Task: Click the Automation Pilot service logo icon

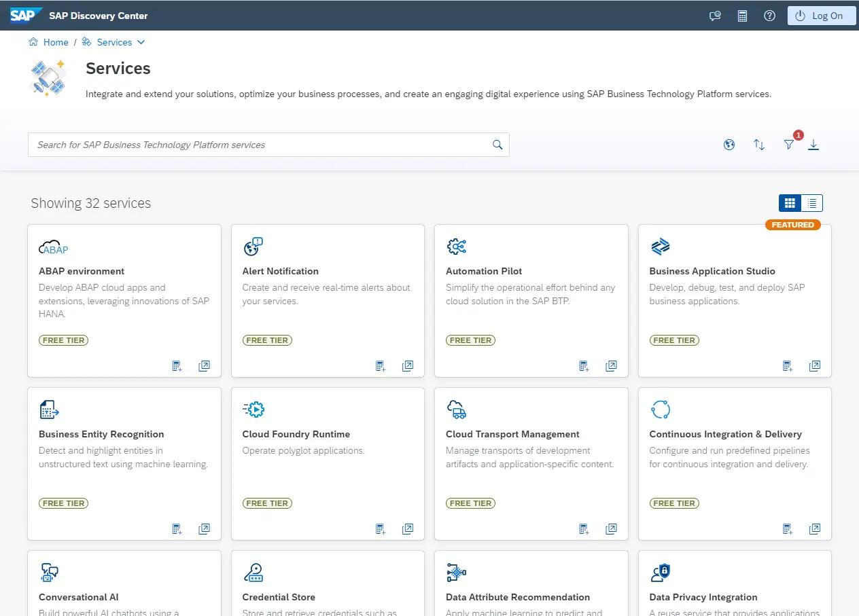Action: pos(457,247)
